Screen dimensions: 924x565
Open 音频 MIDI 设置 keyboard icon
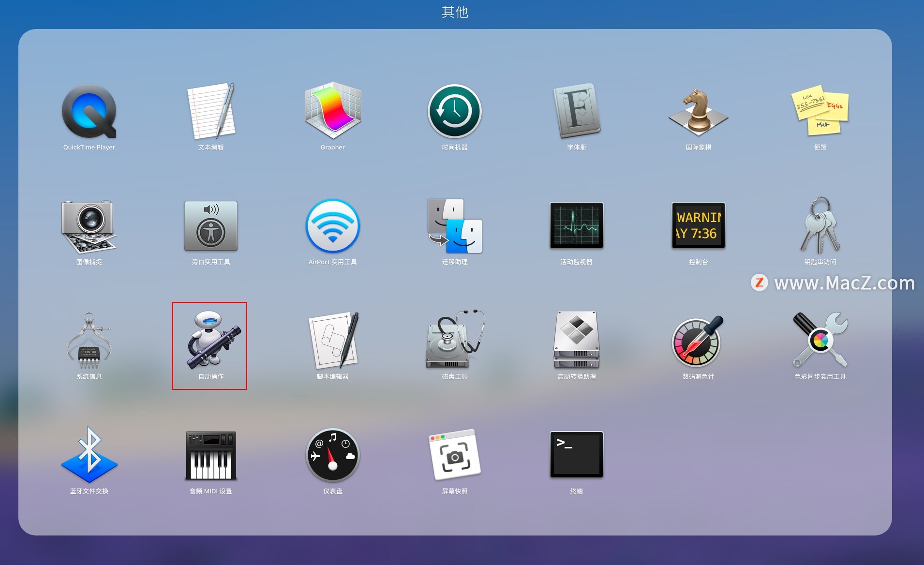[211, 455]
